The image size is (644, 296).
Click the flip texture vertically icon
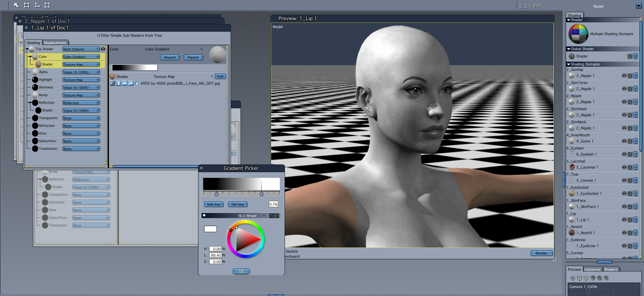(119, 83)
